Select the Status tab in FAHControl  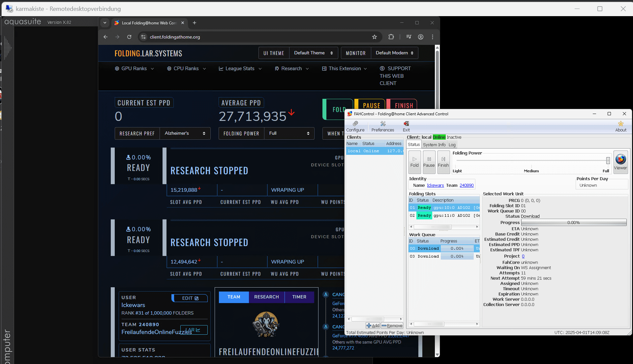coord(414,145)
